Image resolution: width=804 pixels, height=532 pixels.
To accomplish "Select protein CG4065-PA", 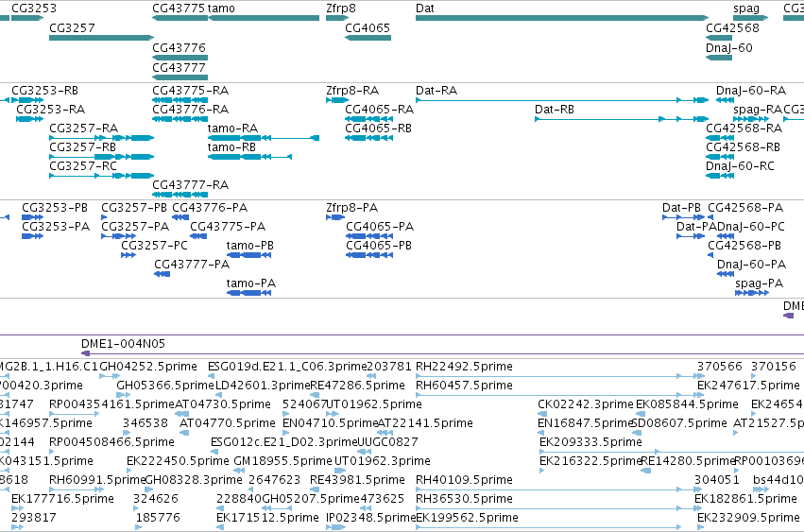I will pyautogui.click(x=380, y=227).
